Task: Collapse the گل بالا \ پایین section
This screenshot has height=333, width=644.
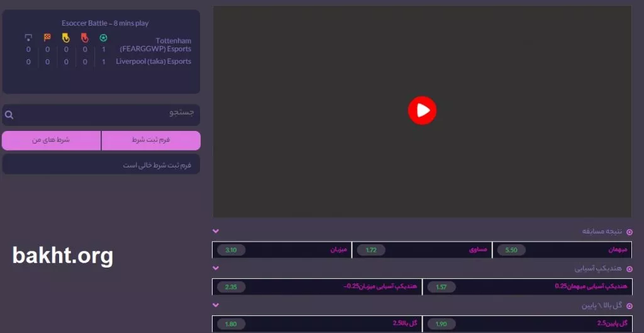Action: click(x=216, y=305)
